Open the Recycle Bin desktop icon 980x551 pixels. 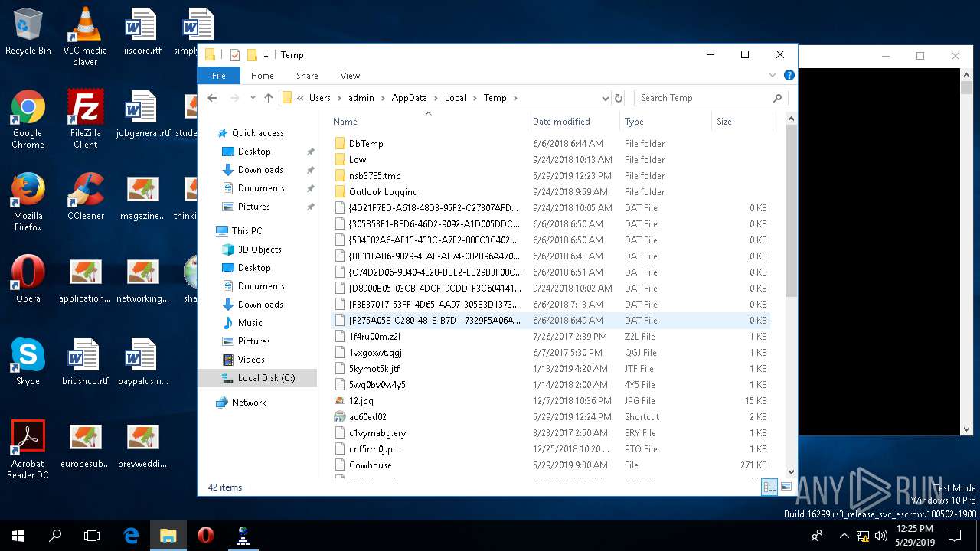pyautogui.click(x=28, y=31)
